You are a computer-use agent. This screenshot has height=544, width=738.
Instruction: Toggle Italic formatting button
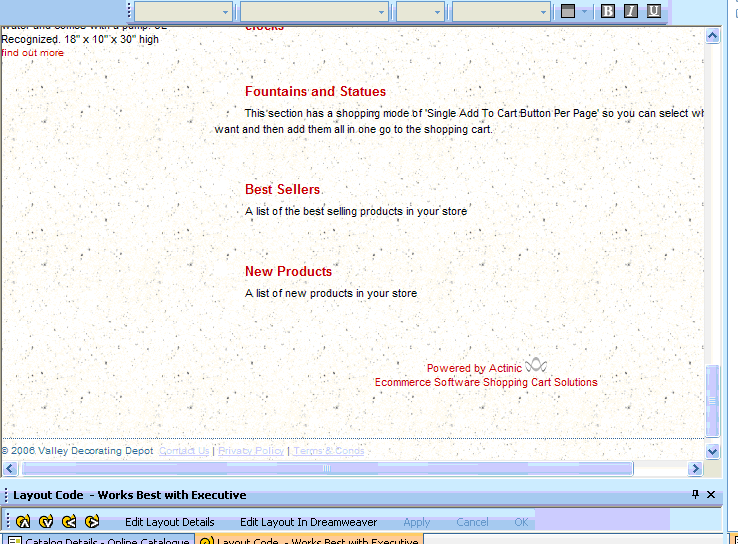630,11
